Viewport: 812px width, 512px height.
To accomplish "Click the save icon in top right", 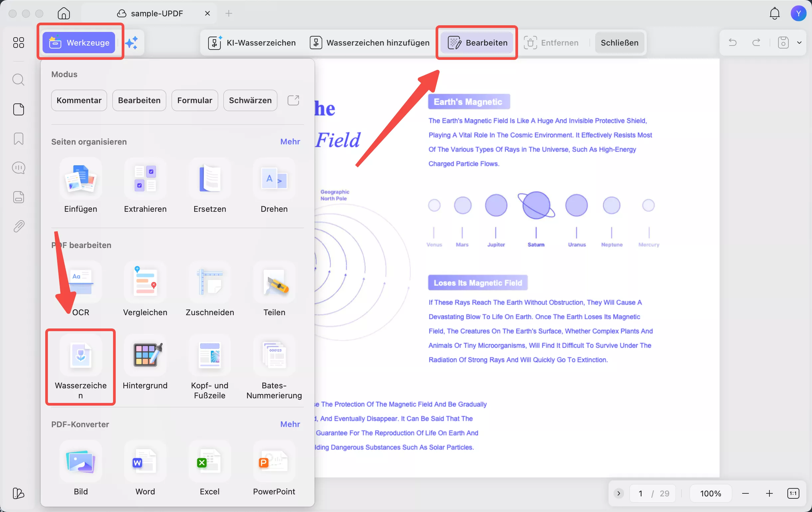I will [x=783, y=43].
